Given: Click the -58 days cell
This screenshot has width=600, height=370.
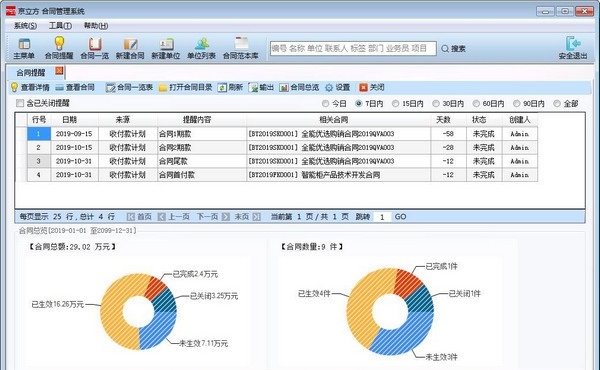Looking at the screenshot, I should (448, 134).
